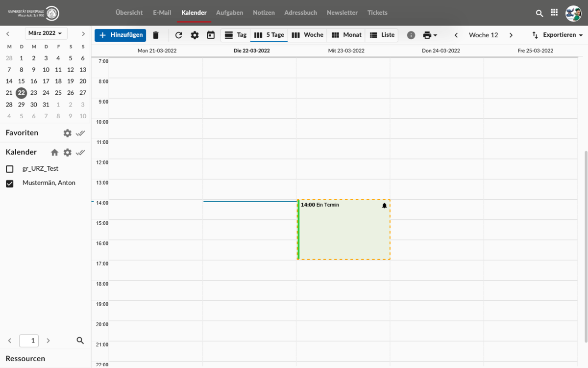Click the Hinzufügen button
588x368 pixels.
pyautogui.click(x=120, y=35)
